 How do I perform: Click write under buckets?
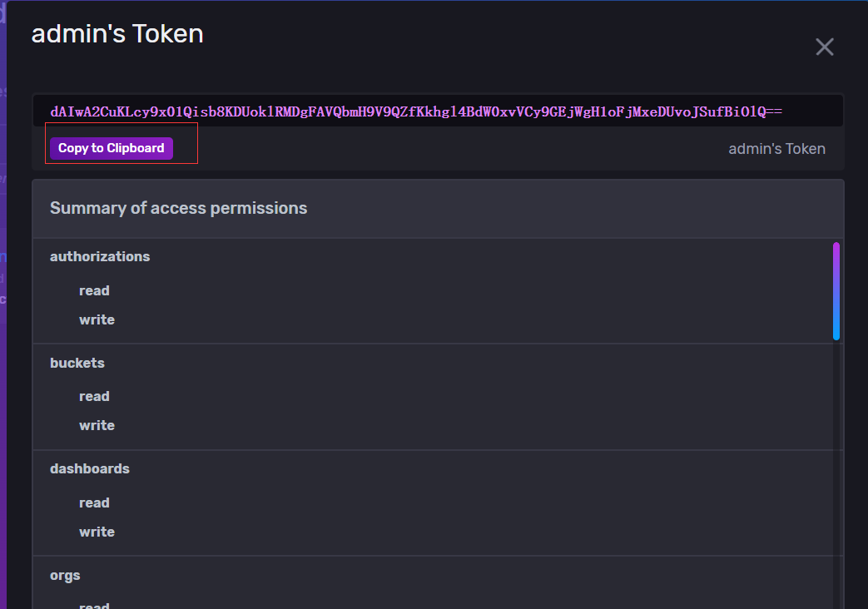(x=97, y=425)
